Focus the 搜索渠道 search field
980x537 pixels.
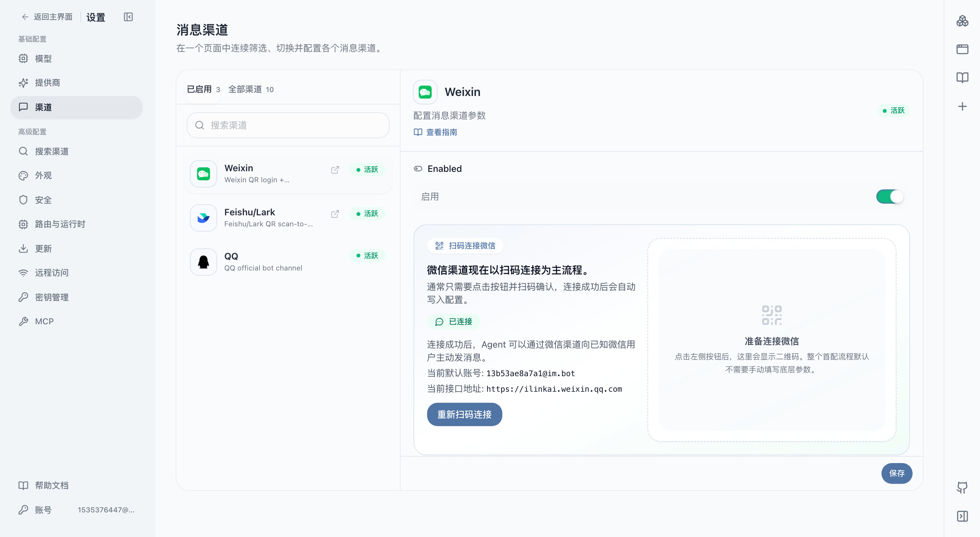(288, 125)
